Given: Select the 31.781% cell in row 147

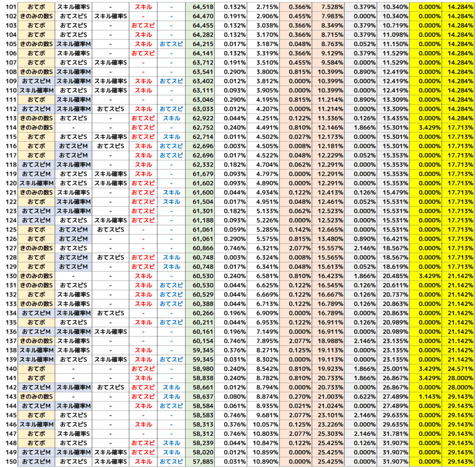Looking at the screenshot, I should coord(395,434).
